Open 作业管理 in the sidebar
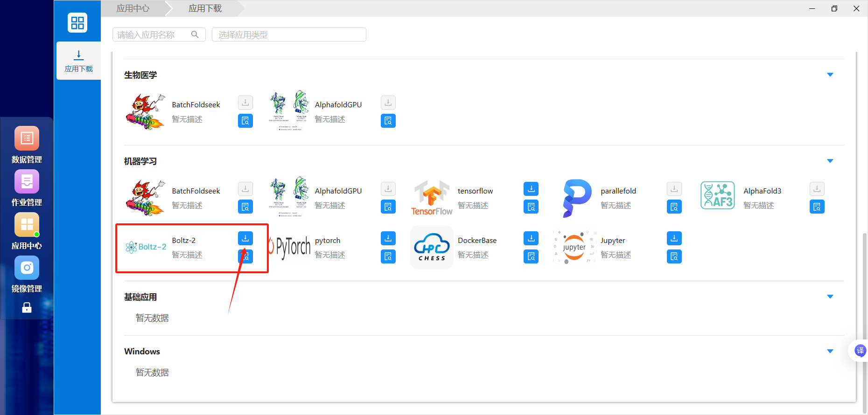The image size is (868, 415). coord(27,188)
